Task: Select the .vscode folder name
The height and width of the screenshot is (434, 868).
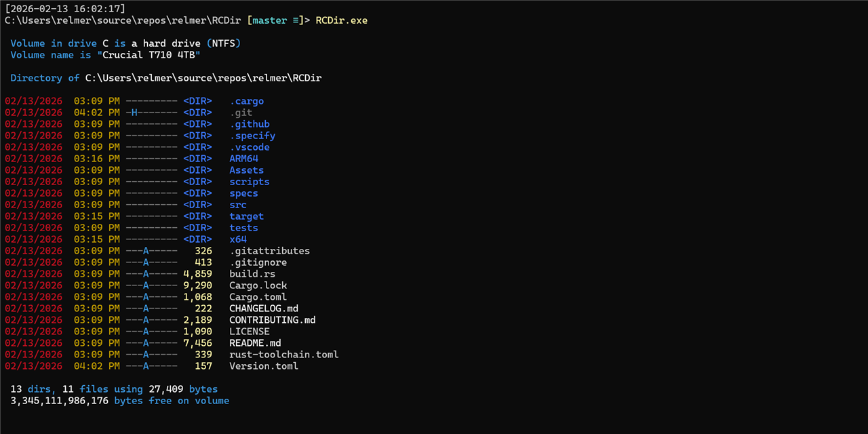Action: (249, 147)
